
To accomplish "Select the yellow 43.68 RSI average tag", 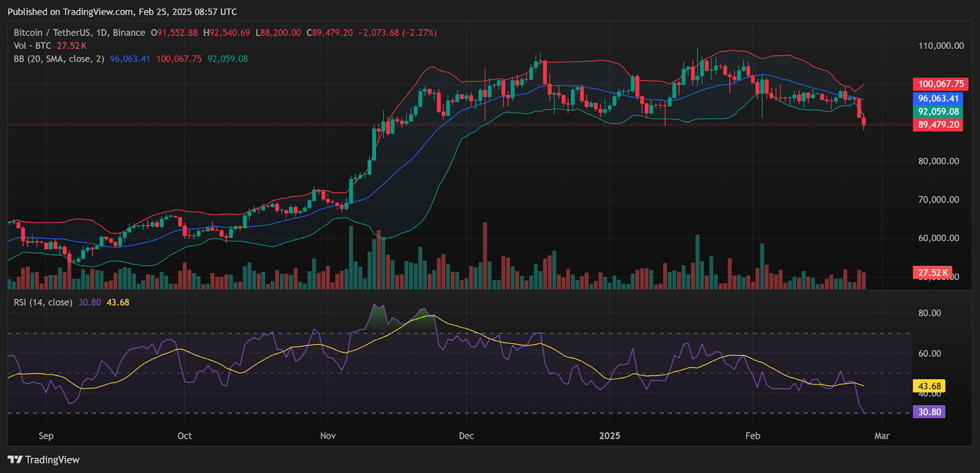I will (929, 386).
